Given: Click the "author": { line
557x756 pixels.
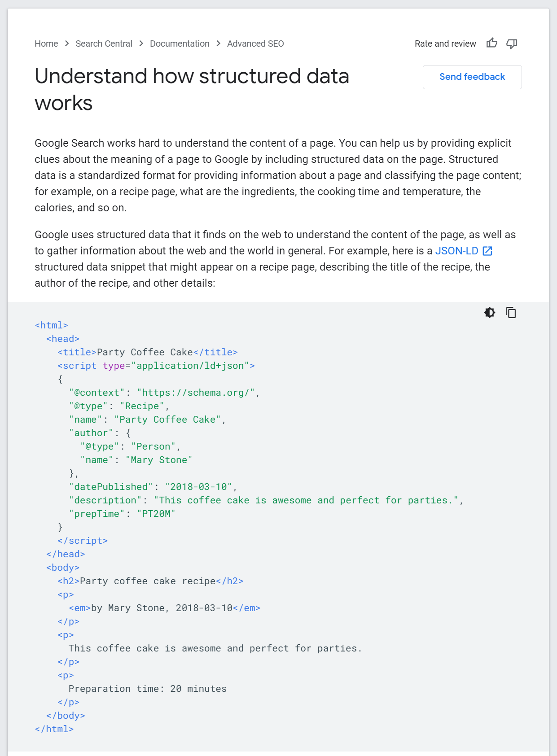Looking at the screenshot, I should point(100,433).
